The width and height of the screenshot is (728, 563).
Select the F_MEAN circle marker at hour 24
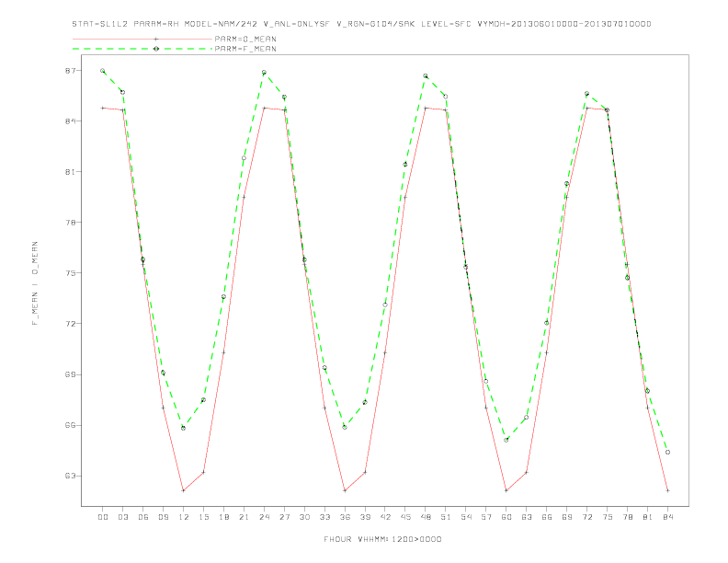(x=264, y=73)
